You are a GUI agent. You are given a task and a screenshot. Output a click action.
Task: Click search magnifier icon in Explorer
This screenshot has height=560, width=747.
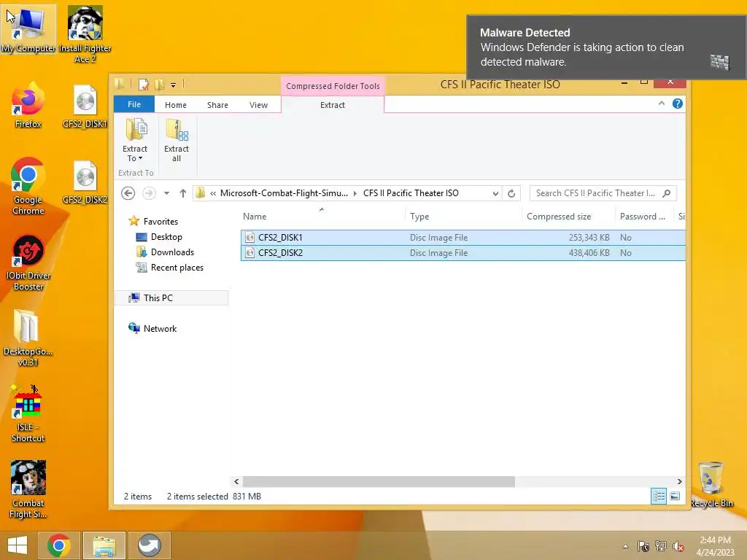click(x=667, y=193)
